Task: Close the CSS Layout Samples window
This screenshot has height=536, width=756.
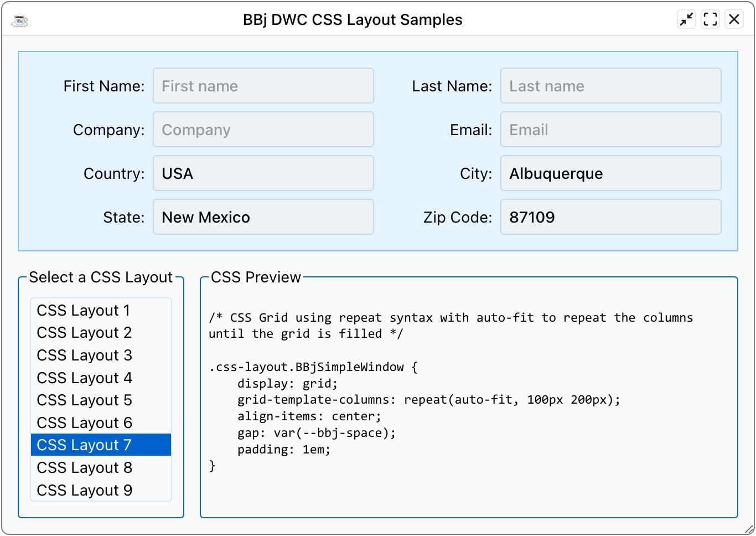Action: (x=734, y=19)
